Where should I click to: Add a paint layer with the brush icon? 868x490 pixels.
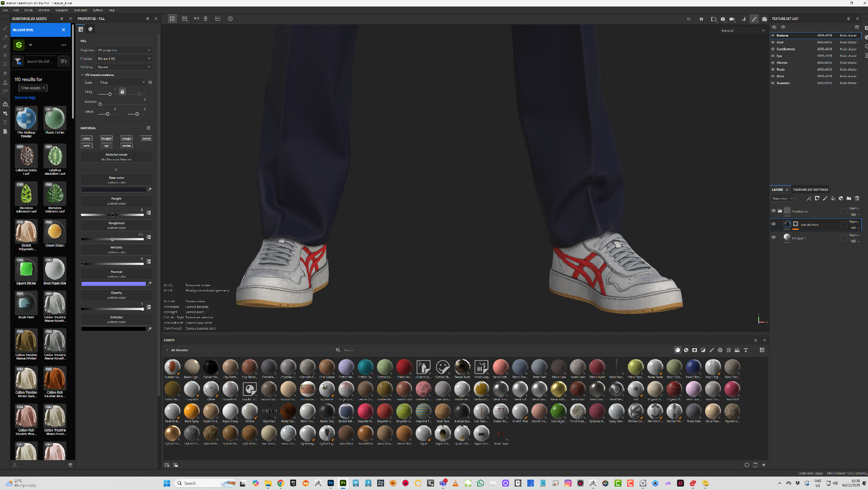(x=825, y=199)
